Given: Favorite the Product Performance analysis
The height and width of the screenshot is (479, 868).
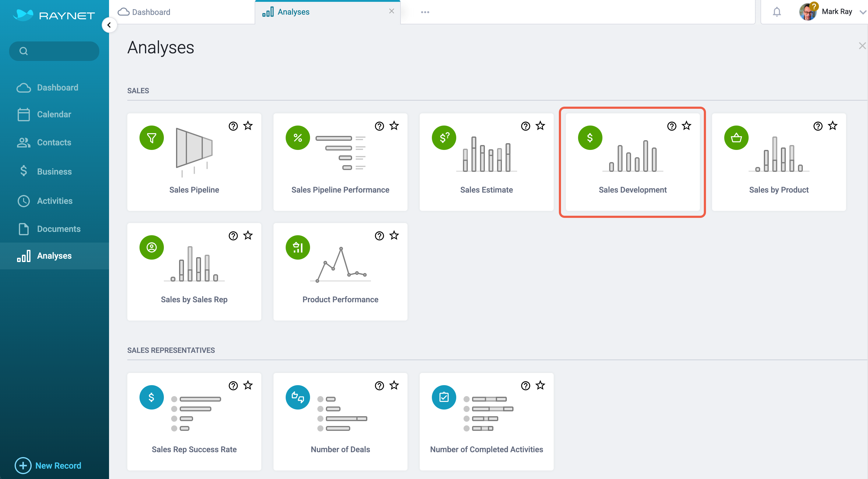Looking at the screenshot, I should (x=394, y=235).
